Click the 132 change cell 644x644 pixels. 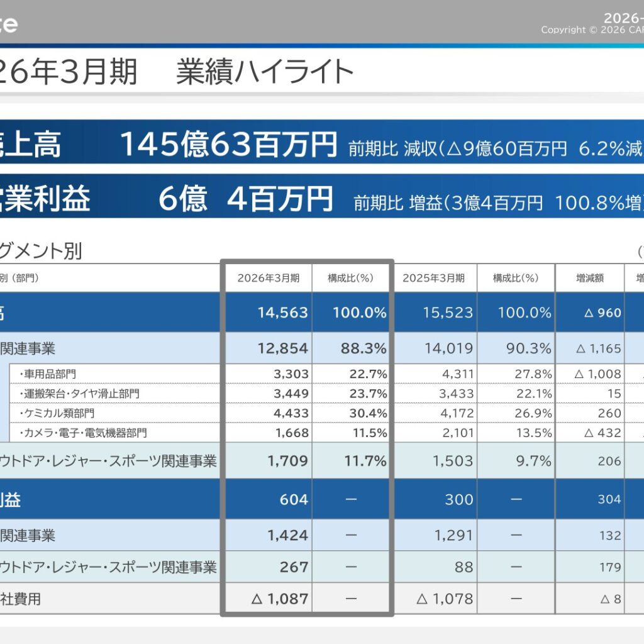click(610, 535)
